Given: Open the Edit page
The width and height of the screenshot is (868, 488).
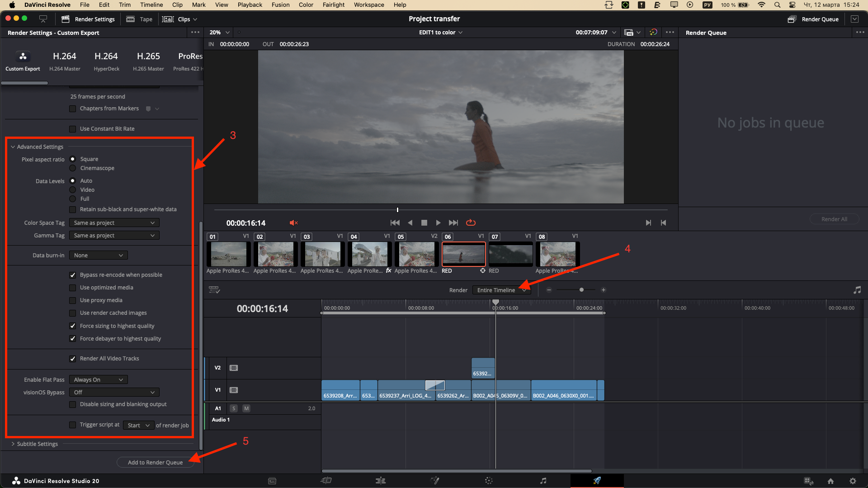Looking at the screenshot, I should pos(381,481).
